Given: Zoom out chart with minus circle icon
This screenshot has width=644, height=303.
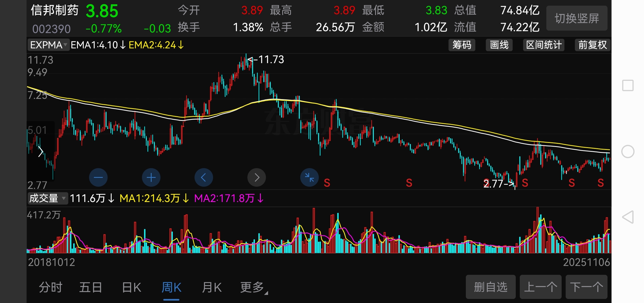Looking at the screenshot, I should [98, 178].
